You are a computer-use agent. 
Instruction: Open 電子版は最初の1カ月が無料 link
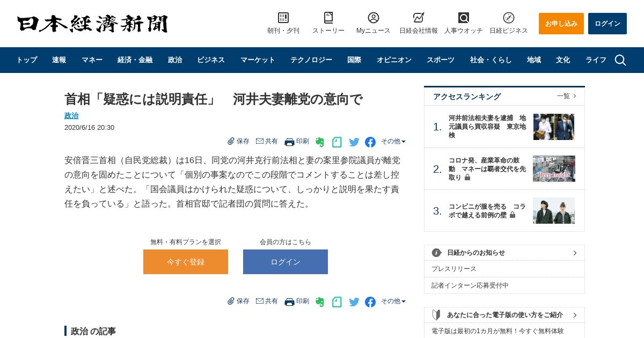[x=497, y=331]
